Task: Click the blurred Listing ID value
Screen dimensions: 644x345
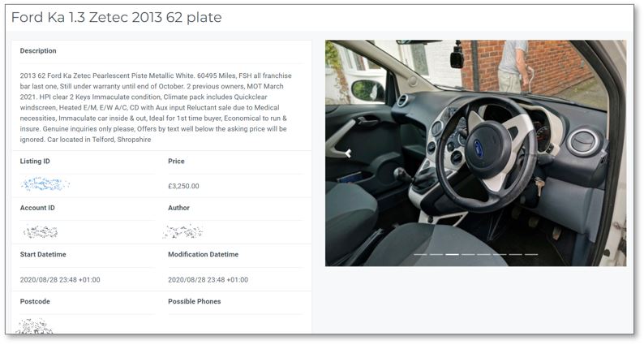Action: pos(45,184)
